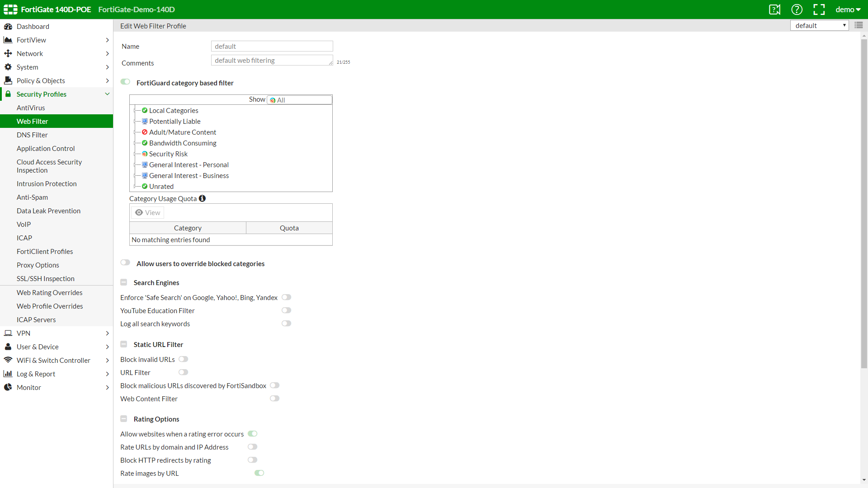
Task: Toggle fullscreen mode icon in header
Action: pos(819,9)
